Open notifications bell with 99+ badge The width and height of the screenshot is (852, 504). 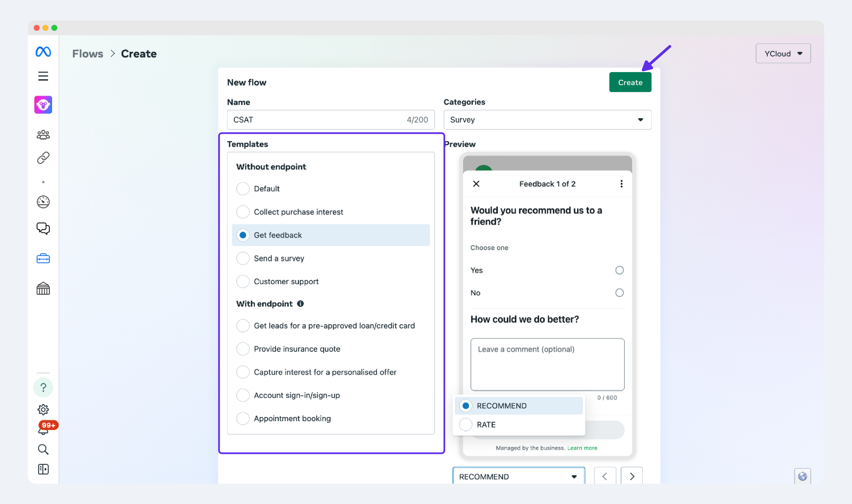tap(43, 430)
